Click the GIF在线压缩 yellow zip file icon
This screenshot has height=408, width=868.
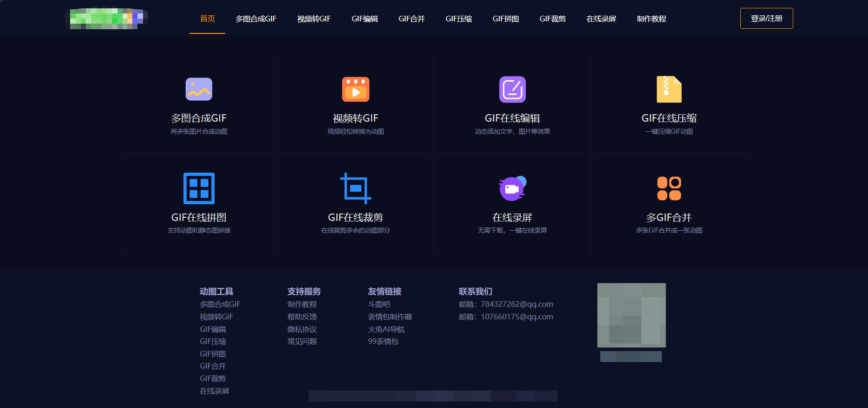coord(669,89)
